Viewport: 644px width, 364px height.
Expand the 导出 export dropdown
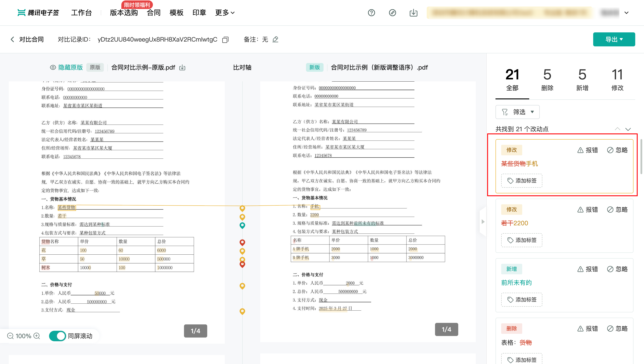click(614, 39)
